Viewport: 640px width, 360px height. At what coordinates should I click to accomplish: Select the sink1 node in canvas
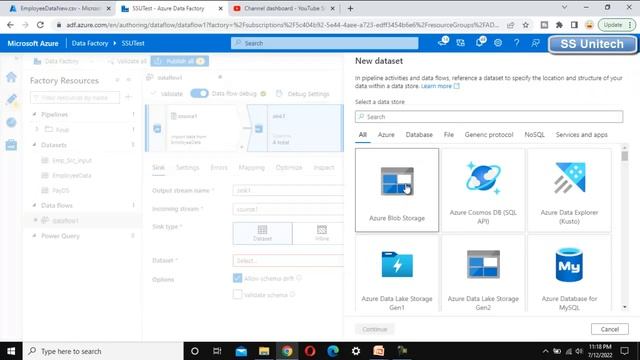tap(295, 128)
